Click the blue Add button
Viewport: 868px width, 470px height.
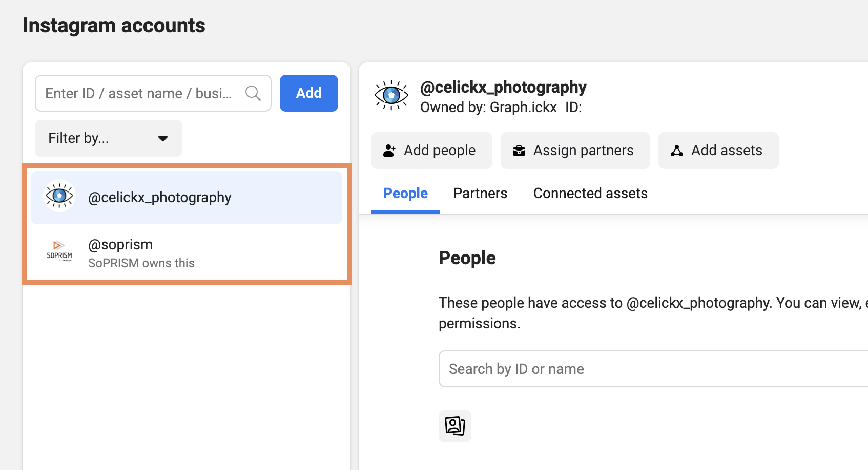[309, 93]
